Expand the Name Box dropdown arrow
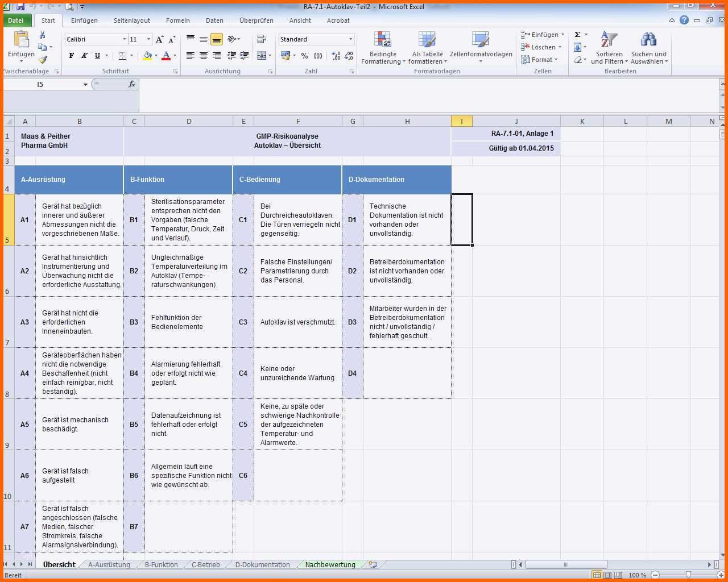 pos(85,85)
